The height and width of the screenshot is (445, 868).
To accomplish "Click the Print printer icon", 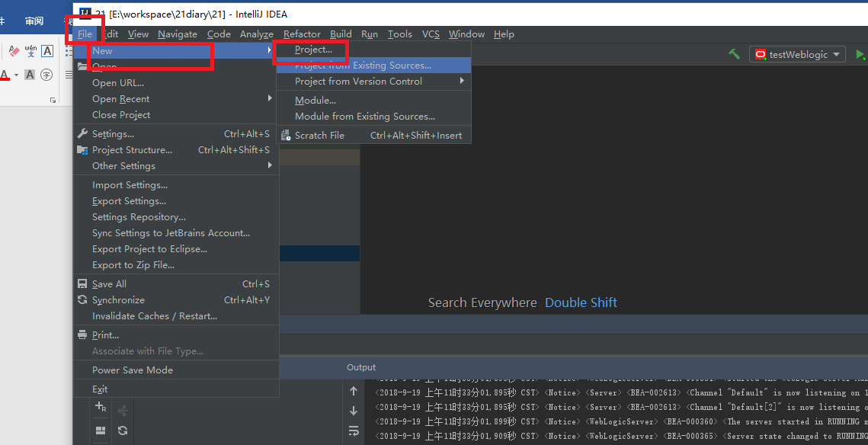I will (82, 335).
